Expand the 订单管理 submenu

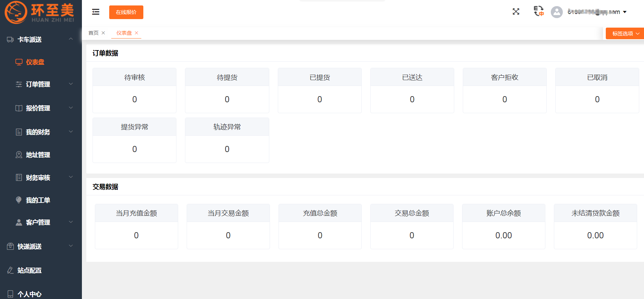point(71,84)
